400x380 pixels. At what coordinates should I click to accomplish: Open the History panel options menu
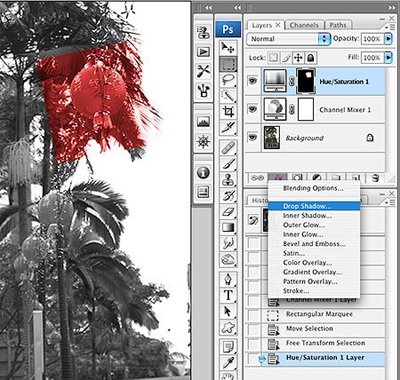389,202
